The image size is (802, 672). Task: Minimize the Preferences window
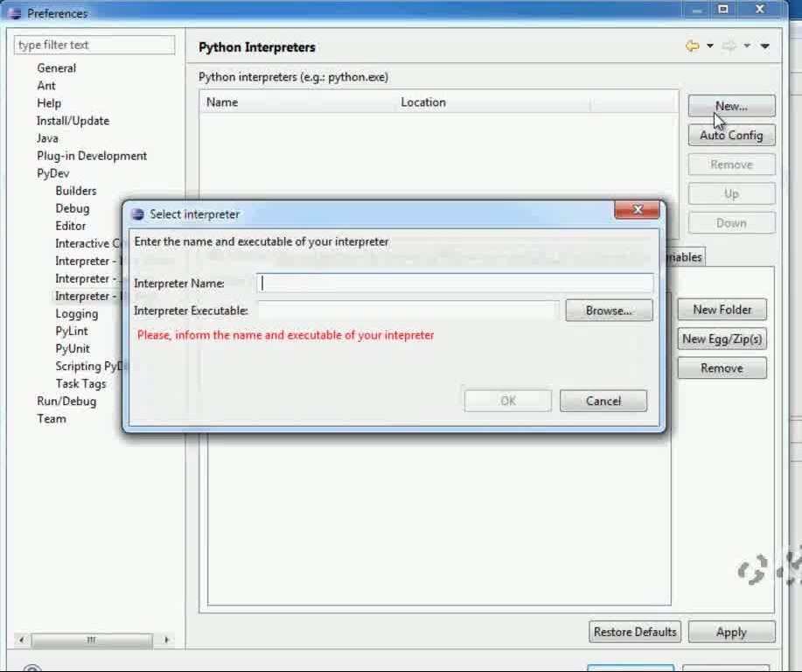click(x=697, y=10)
